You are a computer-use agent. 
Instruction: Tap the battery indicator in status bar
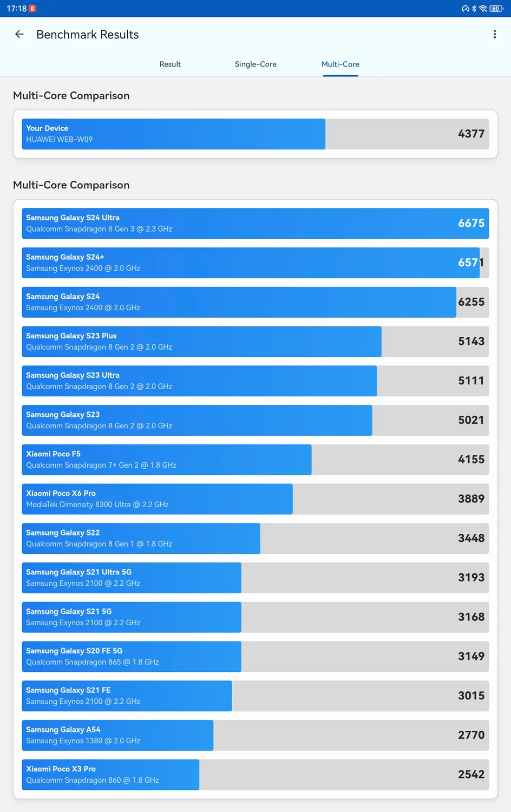click(x=496, y=9)
